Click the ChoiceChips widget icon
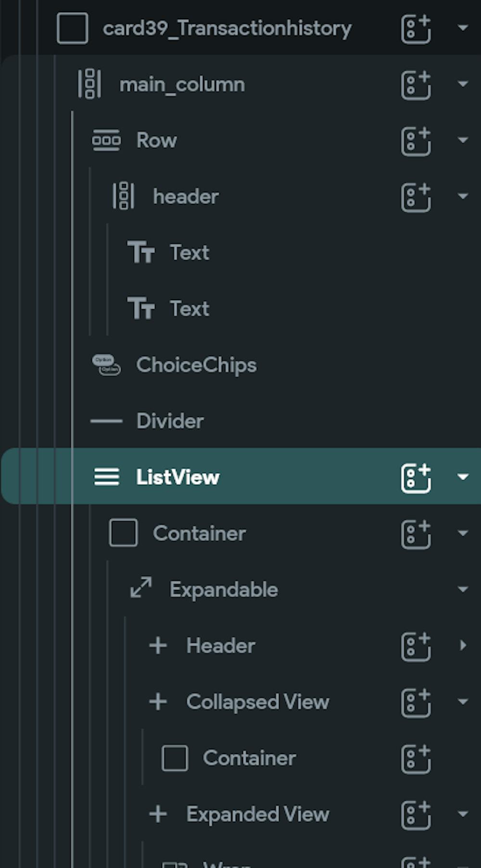 [x=106, y=365]
